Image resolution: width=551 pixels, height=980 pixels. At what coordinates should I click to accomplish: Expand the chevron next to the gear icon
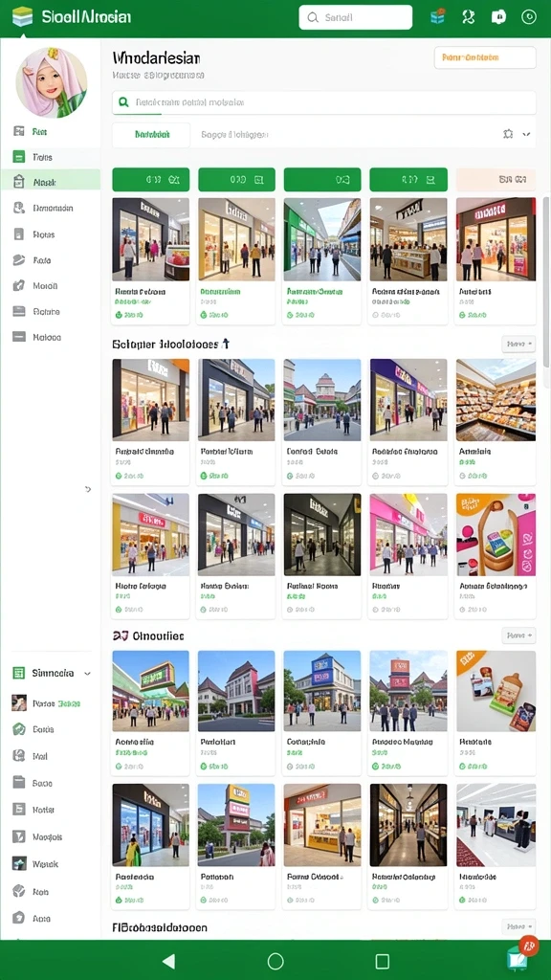(x=526, y=134)
